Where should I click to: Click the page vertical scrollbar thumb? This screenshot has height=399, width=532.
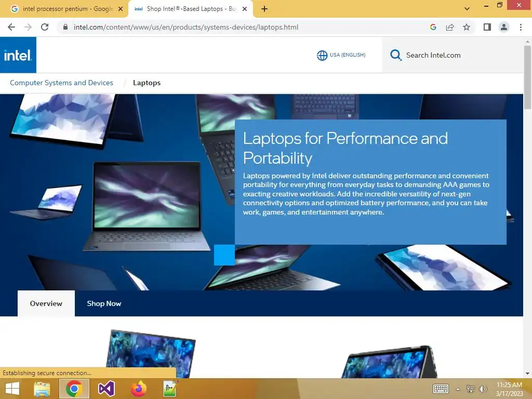[527, 77]
